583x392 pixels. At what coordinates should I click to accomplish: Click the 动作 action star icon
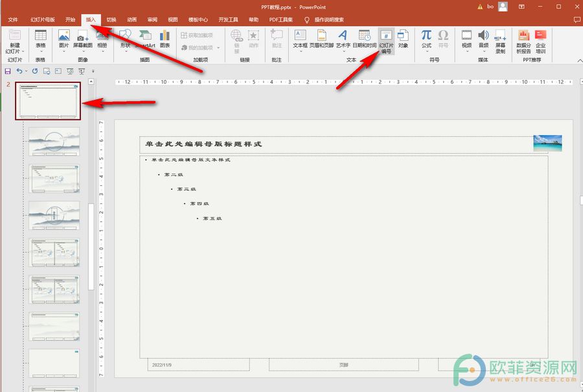253,39
